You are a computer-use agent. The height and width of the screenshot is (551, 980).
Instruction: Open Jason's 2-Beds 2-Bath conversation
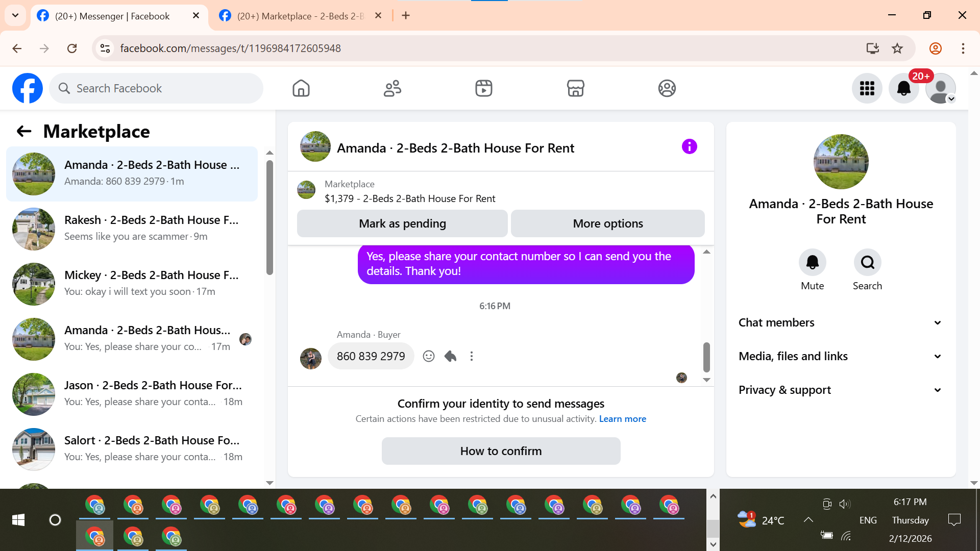(x=132, y=394)
